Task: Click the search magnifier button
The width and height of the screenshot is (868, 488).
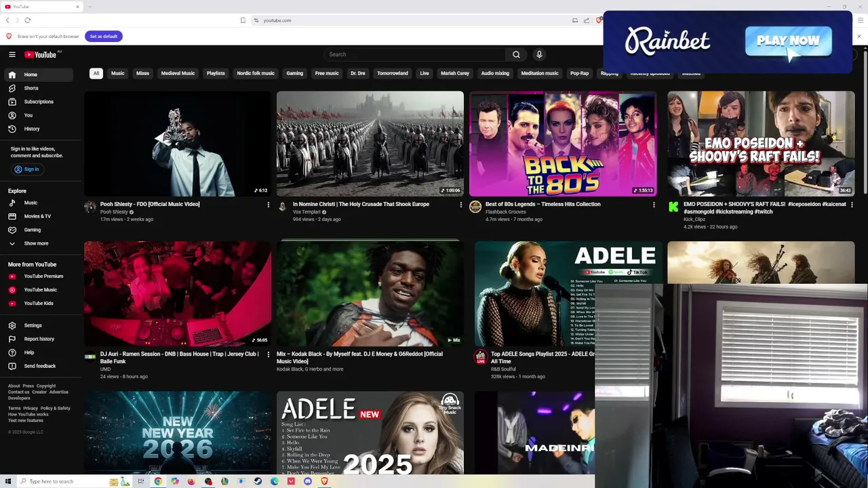Action: (x=516, y=54)
